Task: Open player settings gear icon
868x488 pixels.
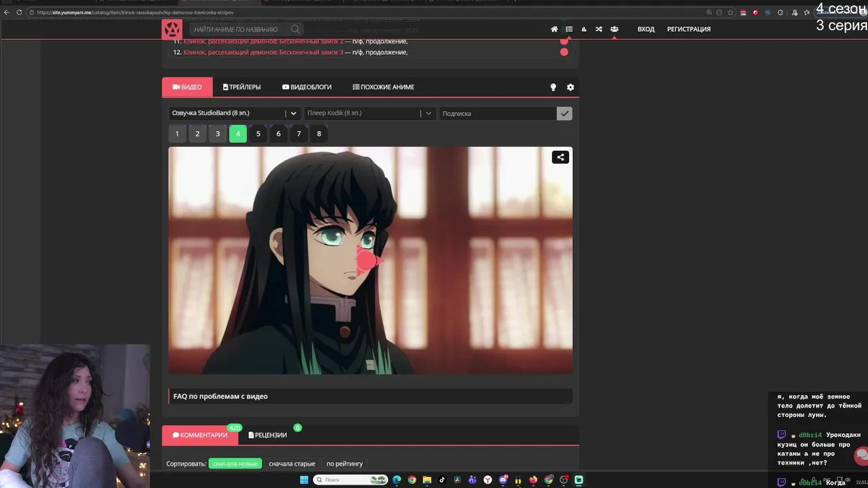Action: pyautogui.click(x=570, y=87)
